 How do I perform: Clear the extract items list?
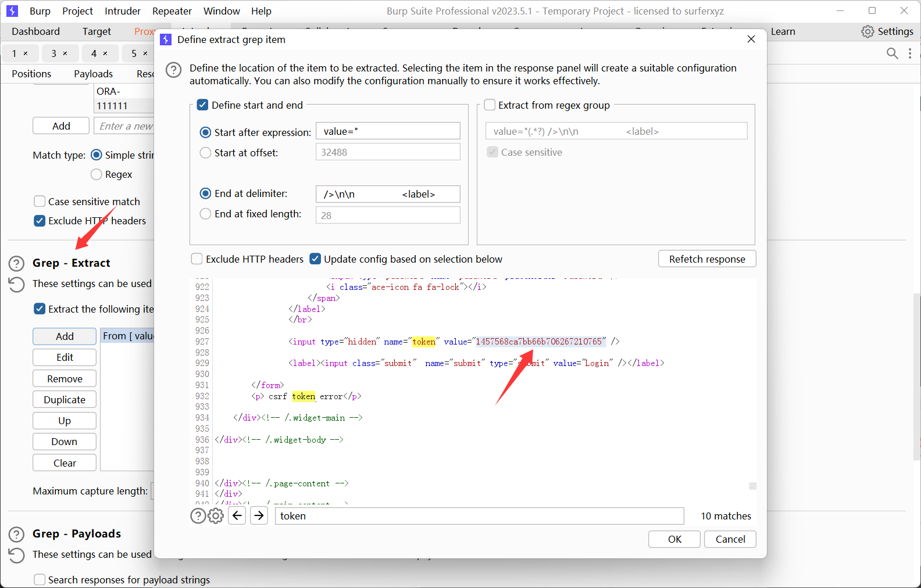(65, 463)
